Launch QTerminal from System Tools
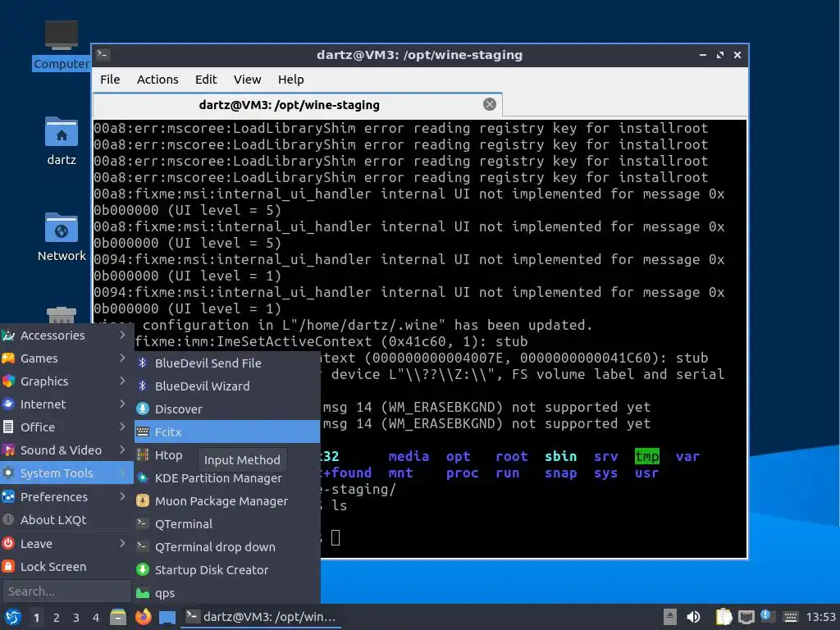The width and height of the screenshot is (840, 630). pos(227,524)
